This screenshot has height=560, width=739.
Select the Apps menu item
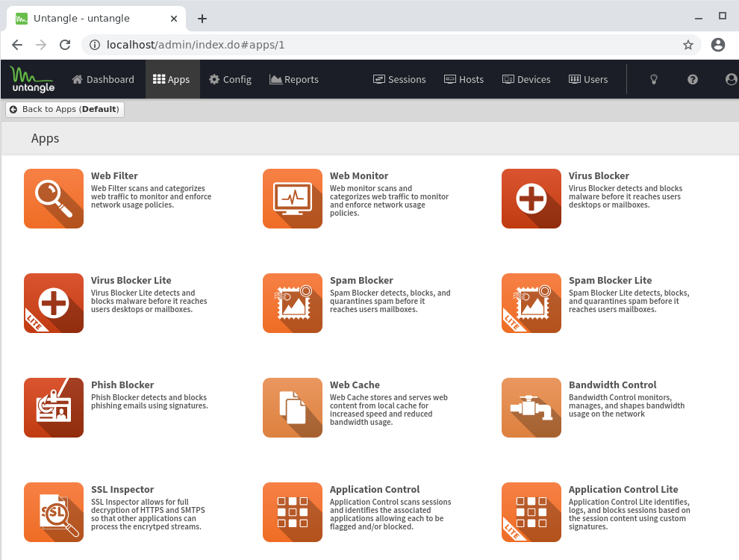point(172,79)
